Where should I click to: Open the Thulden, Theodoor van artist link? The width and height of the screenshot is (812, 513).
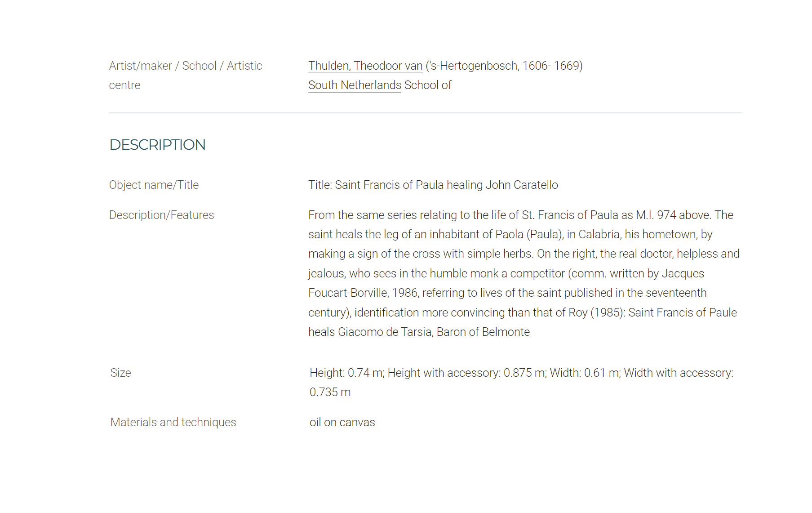tap(365, 66)
